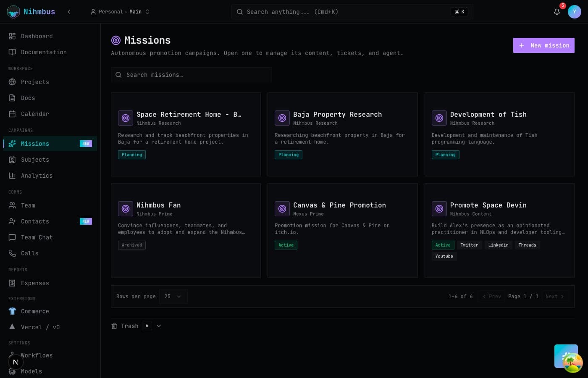
Task: Open Team Chat
Action: [50, 237]
